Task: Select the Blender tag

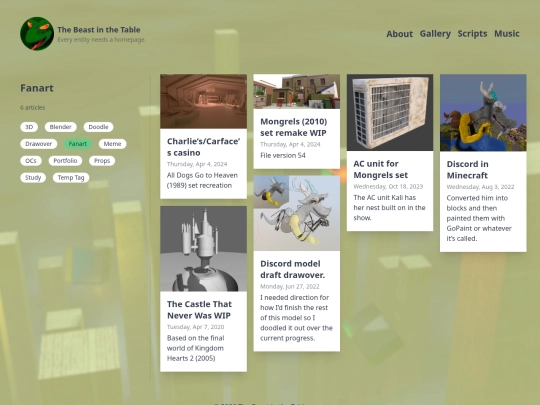Action: coord(60,127)
